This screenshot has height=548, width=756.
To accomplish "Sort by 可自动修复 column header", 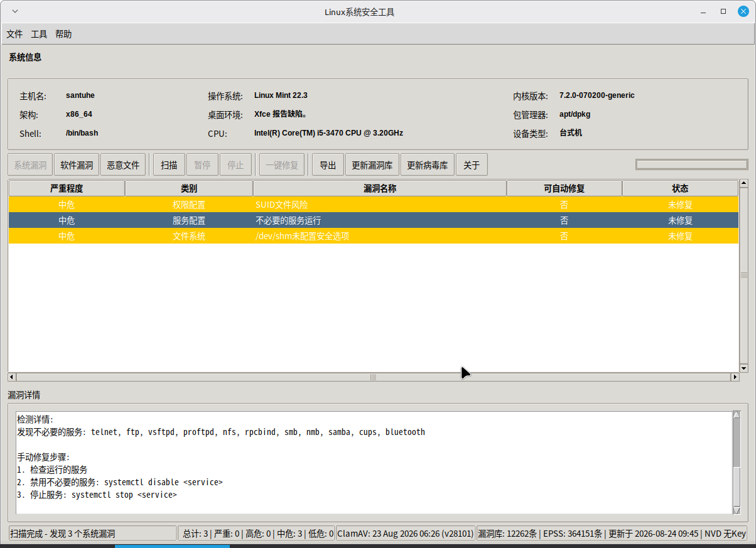I will [564, 188].
